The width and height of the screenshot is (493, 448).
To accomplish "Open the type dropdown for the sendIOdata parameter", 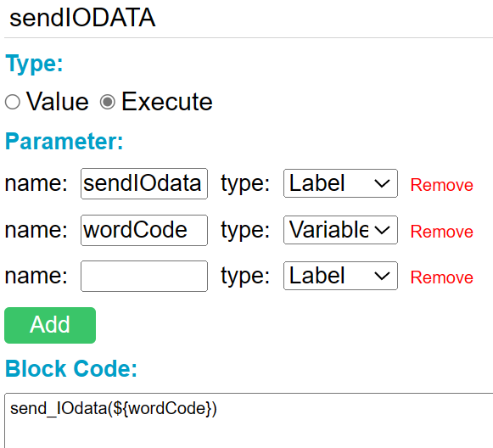I will coord(340,183).
